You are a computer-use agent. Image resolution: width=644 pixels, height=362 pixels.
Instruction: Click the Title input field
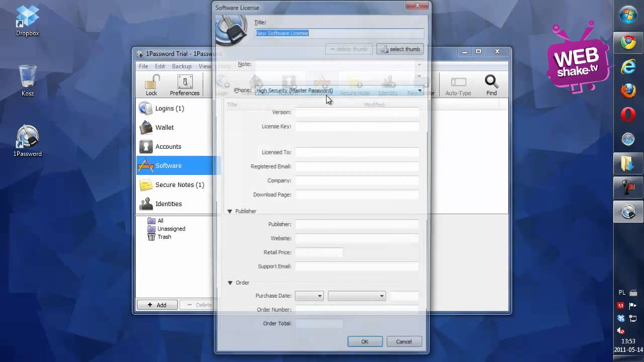(x=340, y=33)
